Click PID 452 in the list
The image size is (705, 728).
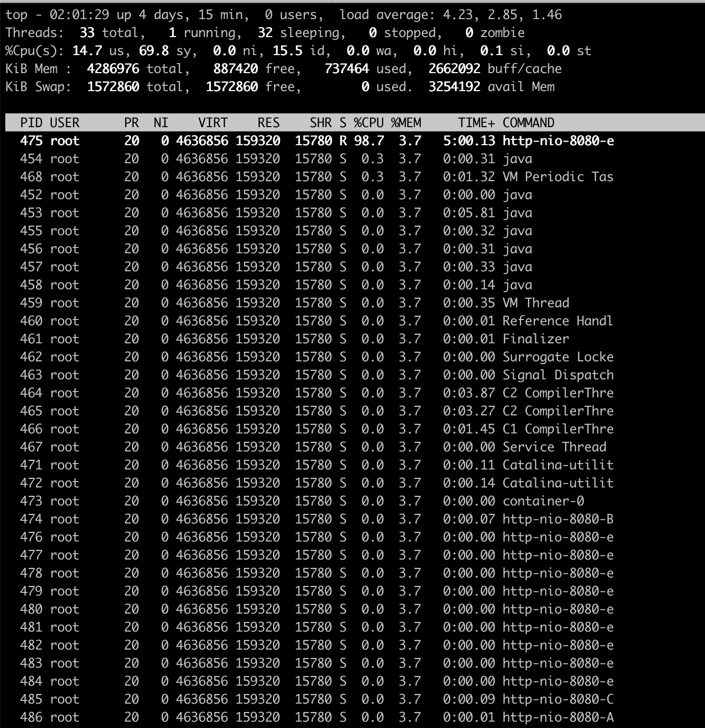[31, 195]
